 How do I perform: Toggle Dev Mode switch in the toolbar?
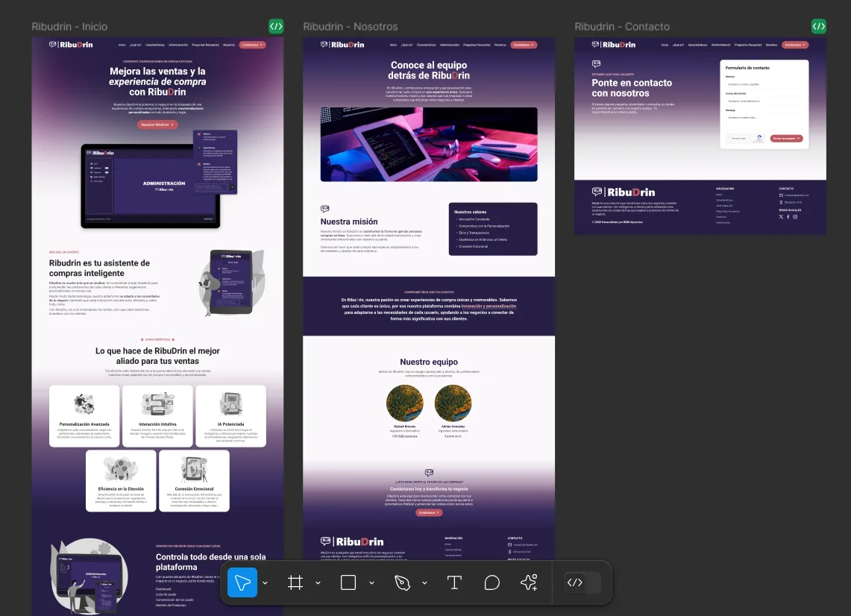point(582,582)
